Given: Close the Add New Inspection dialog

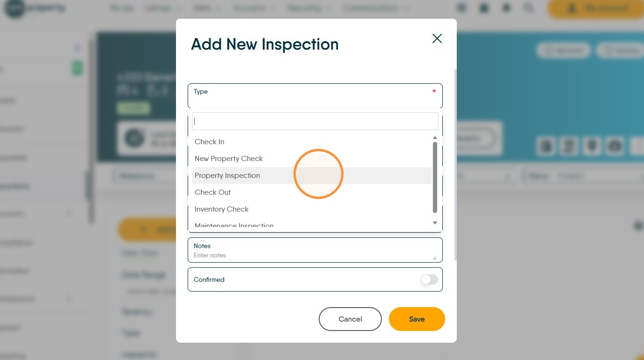Looking at the screenshot, I should (x=437, y=38).
